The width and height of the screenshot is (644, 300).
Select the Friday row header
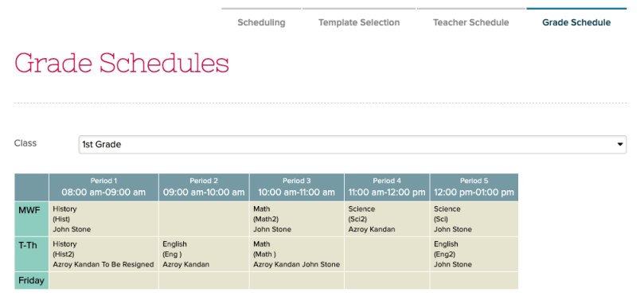[32, 281]
